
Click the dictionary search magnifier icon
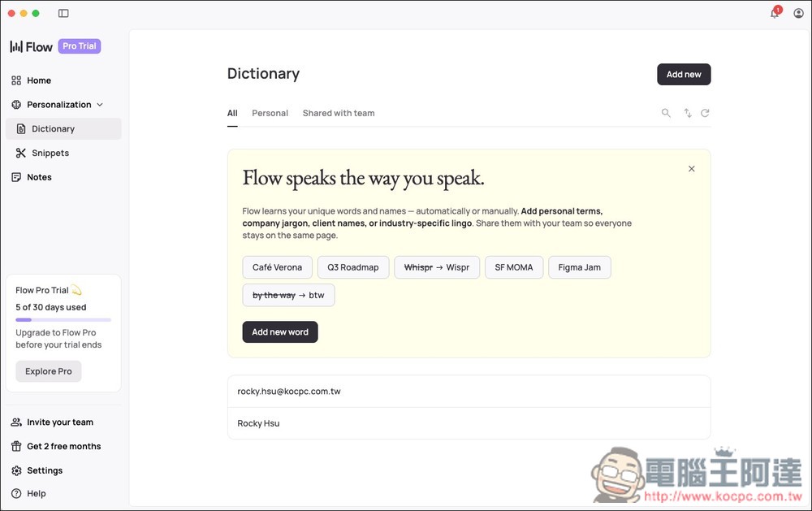[666, 114]
